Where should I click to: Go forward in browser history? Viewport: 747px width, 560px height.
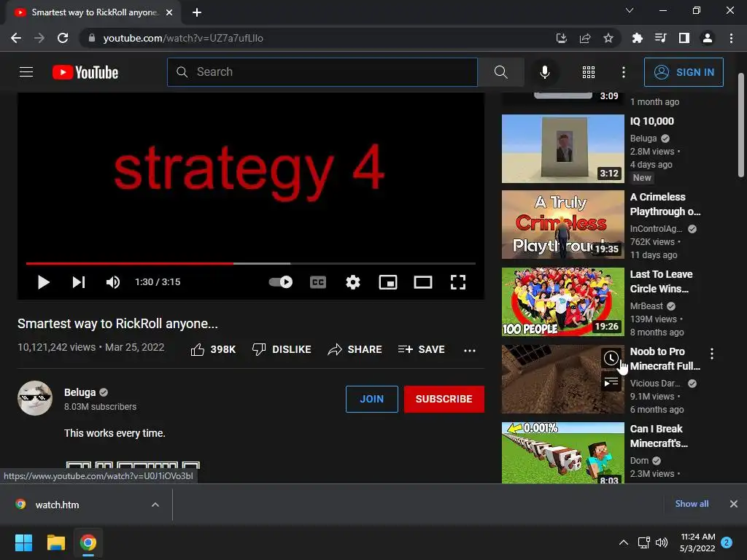39,38
